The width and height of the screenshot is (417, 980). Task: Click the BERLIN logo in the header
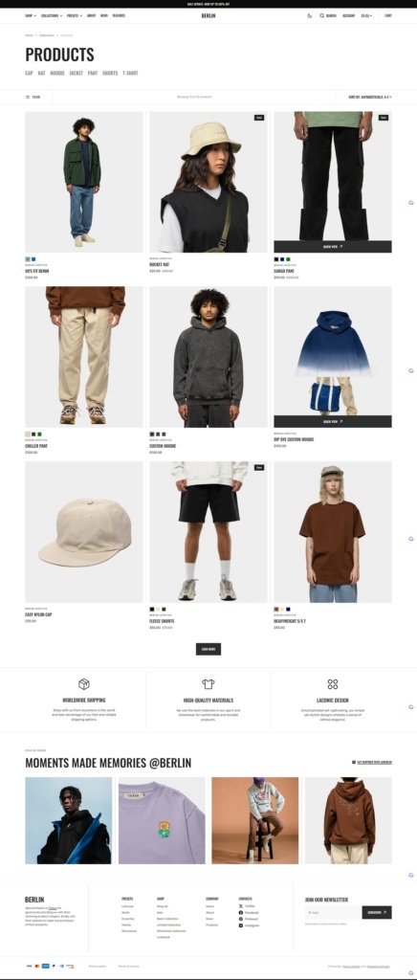click(208, 15)
